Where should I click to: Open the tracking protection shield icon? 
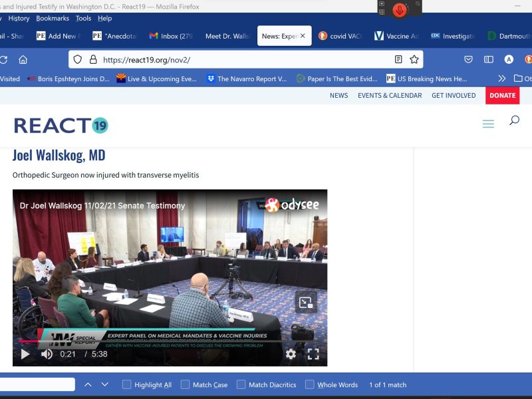[78, 60]
